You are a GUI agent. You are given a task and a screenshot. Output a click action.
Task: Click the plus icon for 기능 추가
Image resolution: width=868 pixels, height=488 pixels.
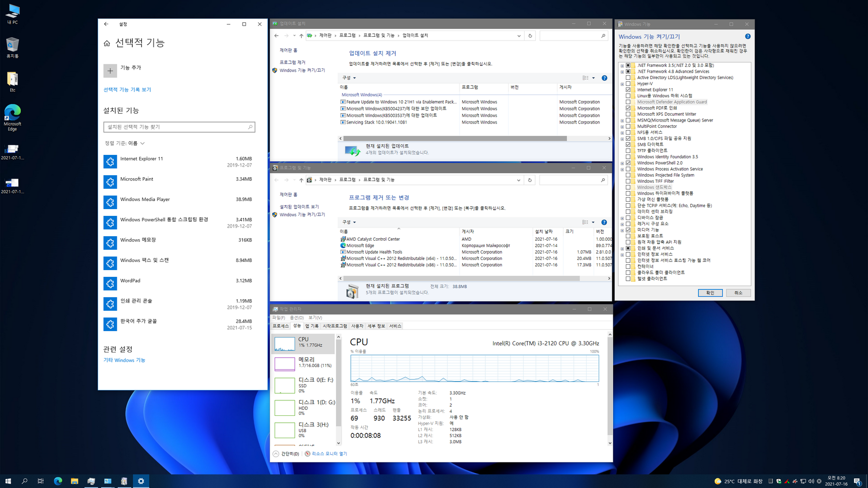click(x=110, y=71)
